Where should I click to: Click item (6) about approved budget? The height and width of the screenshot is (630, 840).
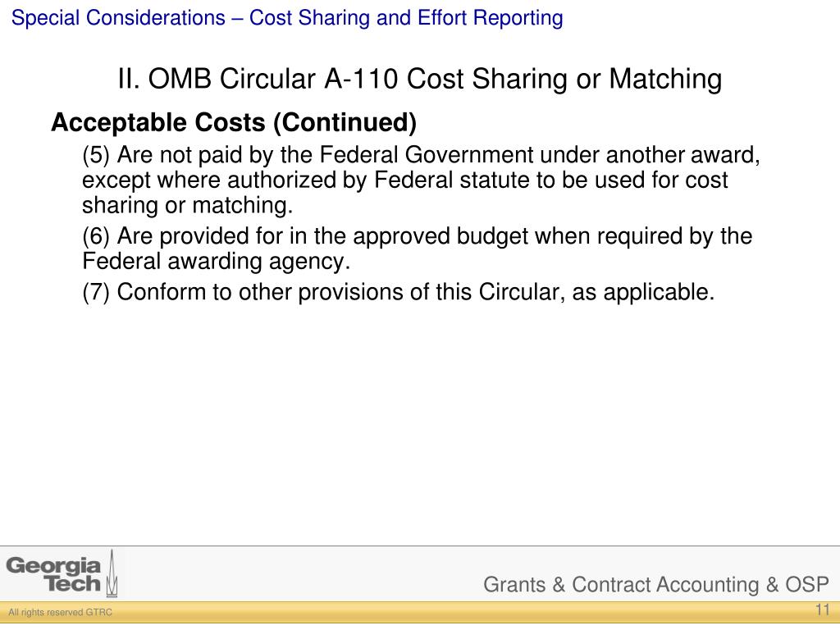pos(418,249)
